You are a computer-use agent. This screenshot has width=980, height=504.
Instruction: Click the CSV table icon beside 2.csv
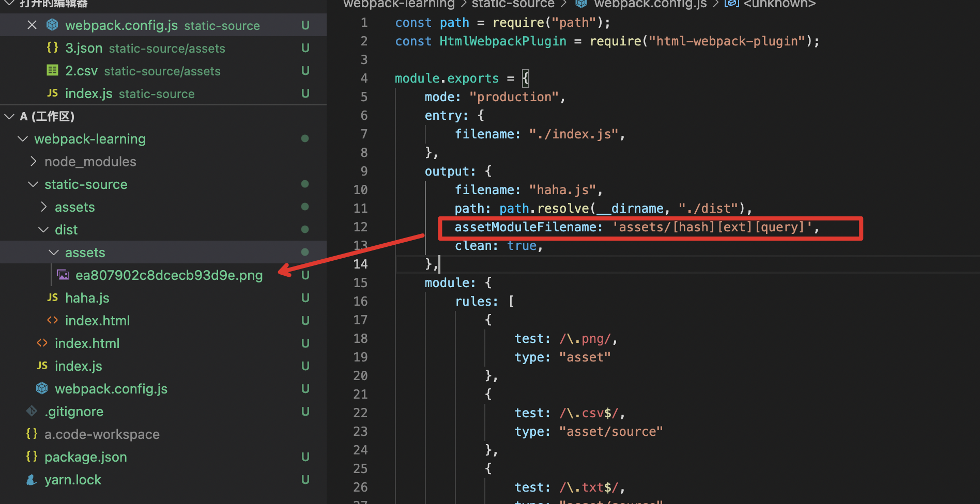[x=52, y=70]
